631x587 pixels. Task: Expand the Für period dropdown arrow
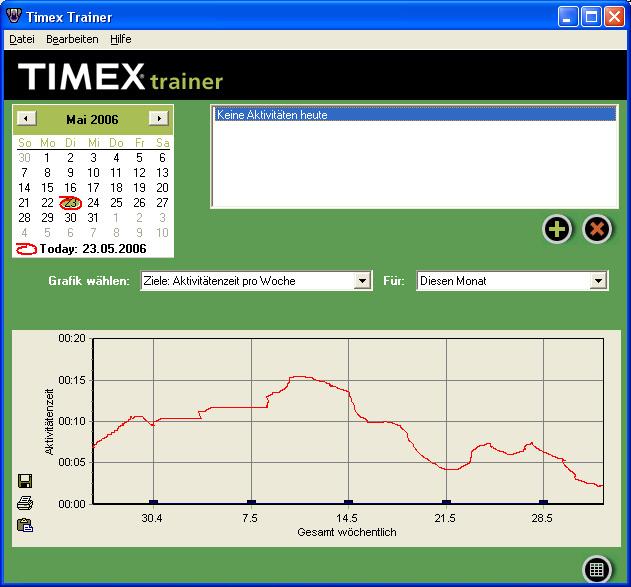click(x=598, y=281)
